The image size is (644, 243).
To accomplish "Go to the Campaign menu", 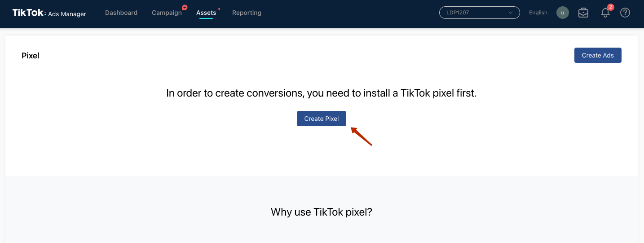I will pos(167,13).
